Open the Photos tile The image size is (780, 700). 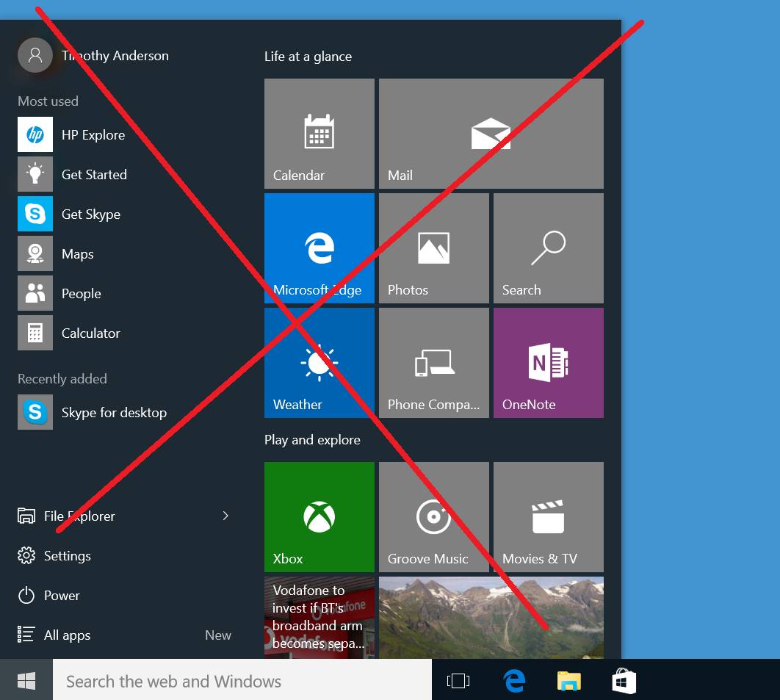434,248
